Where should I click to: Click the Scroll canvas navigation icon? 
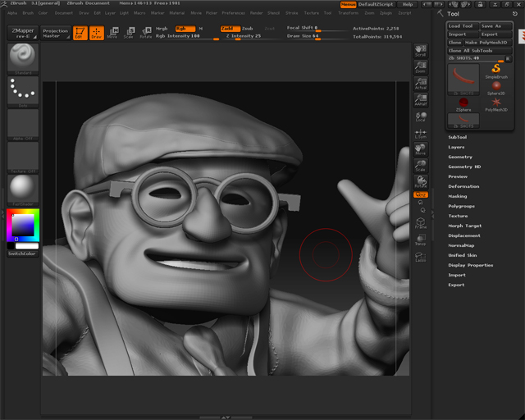(x=421, y=52)
